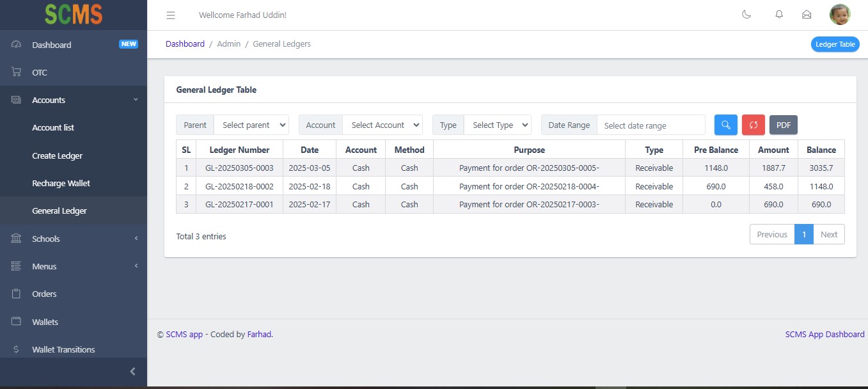Toggle dark mode moon icon
Screen dimensions: 868x389
[746, 15]
